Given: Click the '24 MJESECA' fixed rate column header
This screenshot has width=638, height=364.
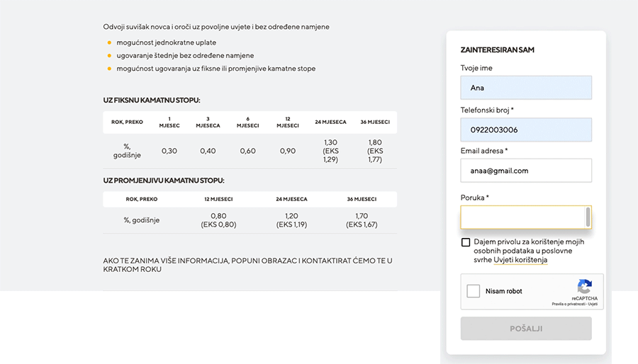Looking at the screenshot, I should click(x=330, y=122).
